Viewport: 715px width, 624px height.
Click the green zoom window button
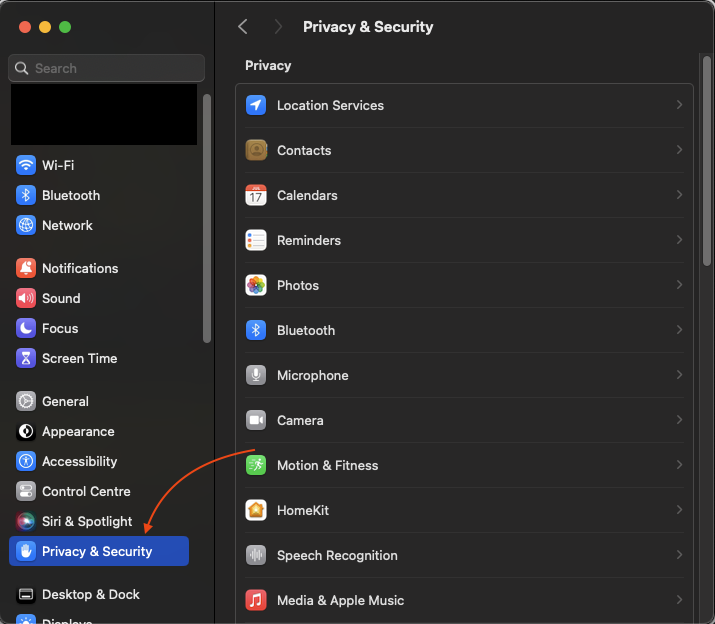(65, 27)
